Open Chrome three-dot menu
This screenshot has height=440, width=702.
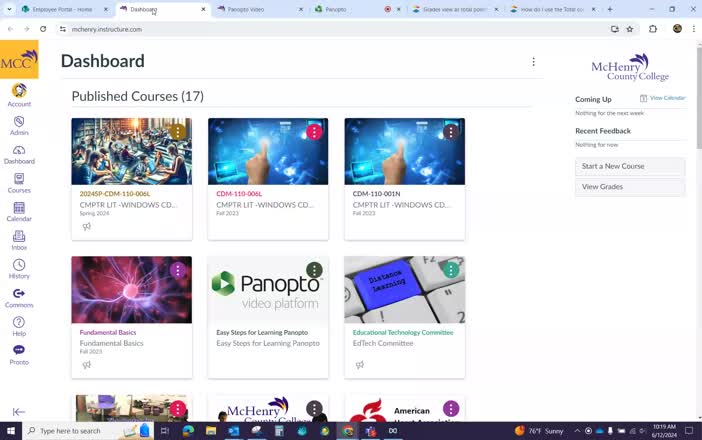[x=693, y=29]
